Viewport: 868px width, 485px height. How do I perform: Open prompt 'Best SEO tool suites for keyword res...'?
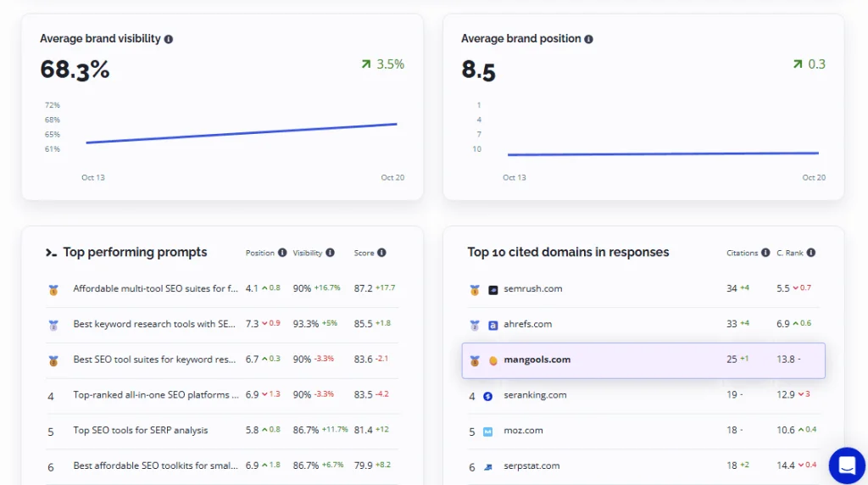[x=154, y=360]
